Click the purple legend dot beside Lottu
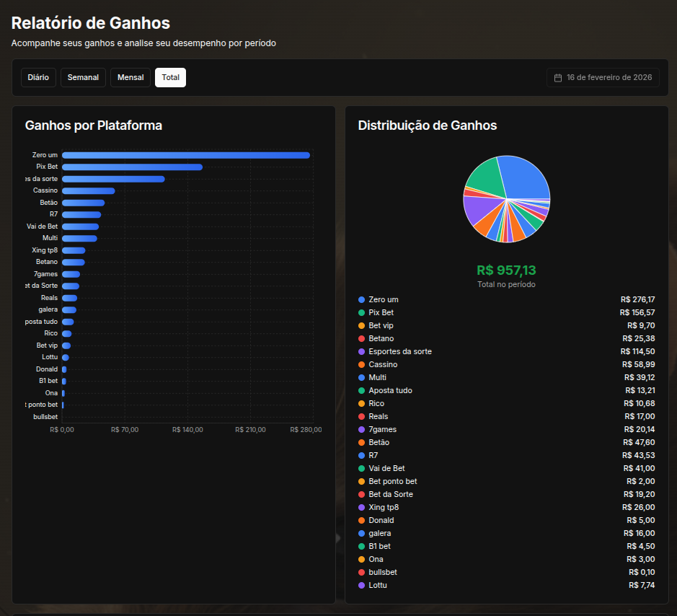Viewport: 677px width, 616px height. pos(362,585)
